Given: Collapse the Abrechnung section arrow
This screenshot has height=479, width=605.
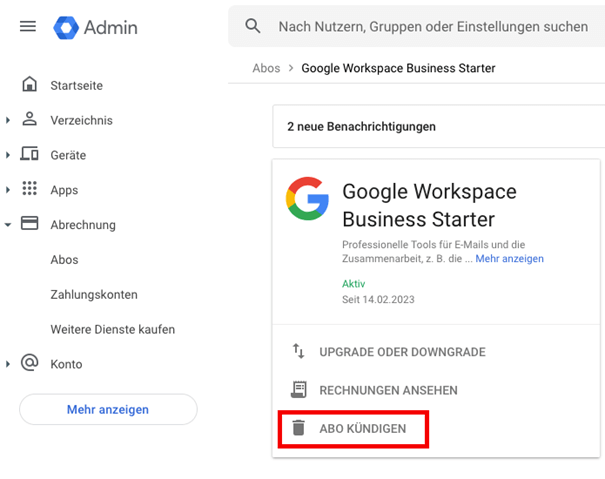Looking at the screenshot, I should click(8, 225).
